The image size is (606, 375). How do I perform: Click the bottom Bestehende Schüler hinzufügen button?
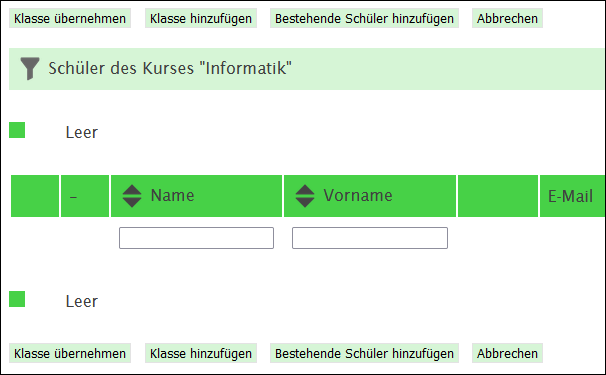[364, 353]
